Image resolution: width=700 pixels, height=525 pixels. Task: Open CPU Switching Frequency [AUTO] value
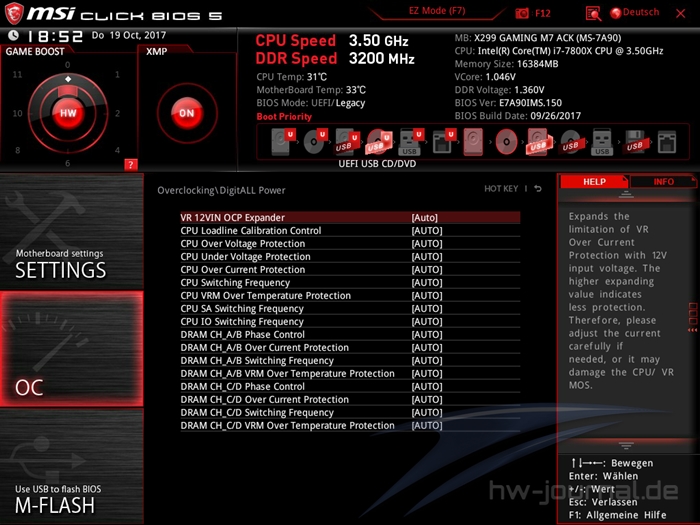[x=427, y=282]
